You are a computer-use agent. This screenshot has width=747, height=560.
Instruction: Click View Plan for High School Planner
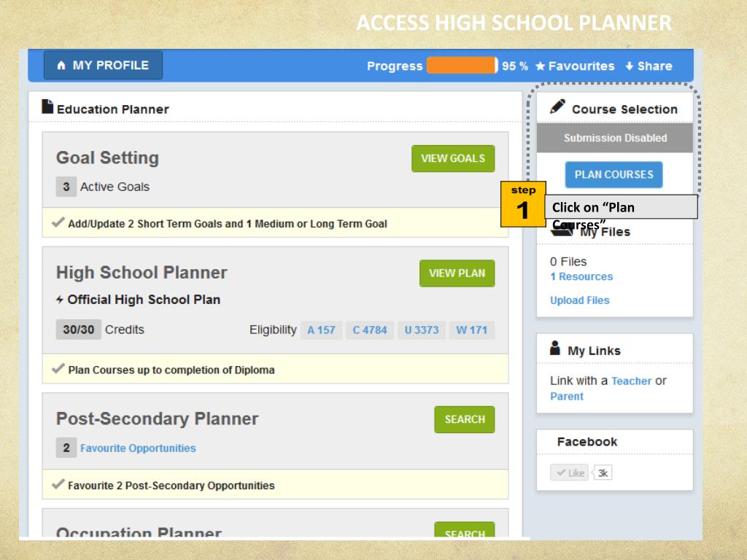click(x=457, y=273)
